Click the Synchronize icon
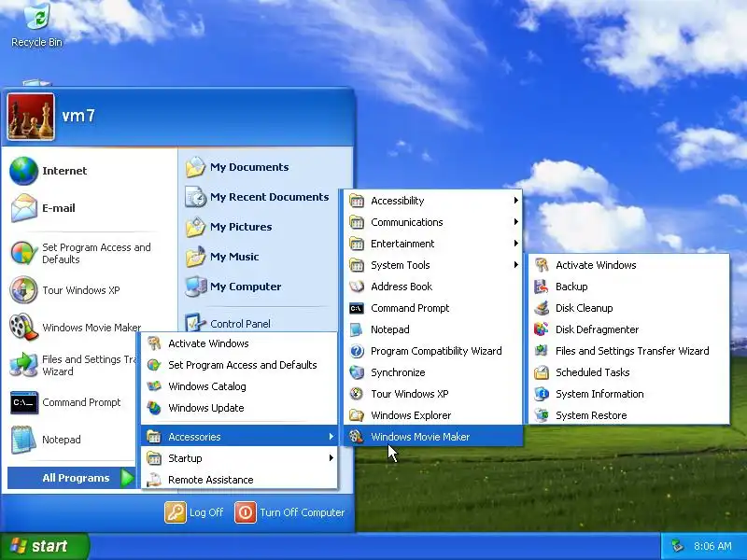This screenshot has width=747, height=560. (x=357, y=372)
